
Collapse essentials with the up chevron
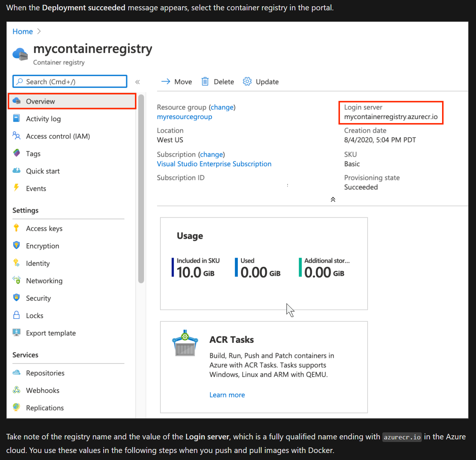333,199
